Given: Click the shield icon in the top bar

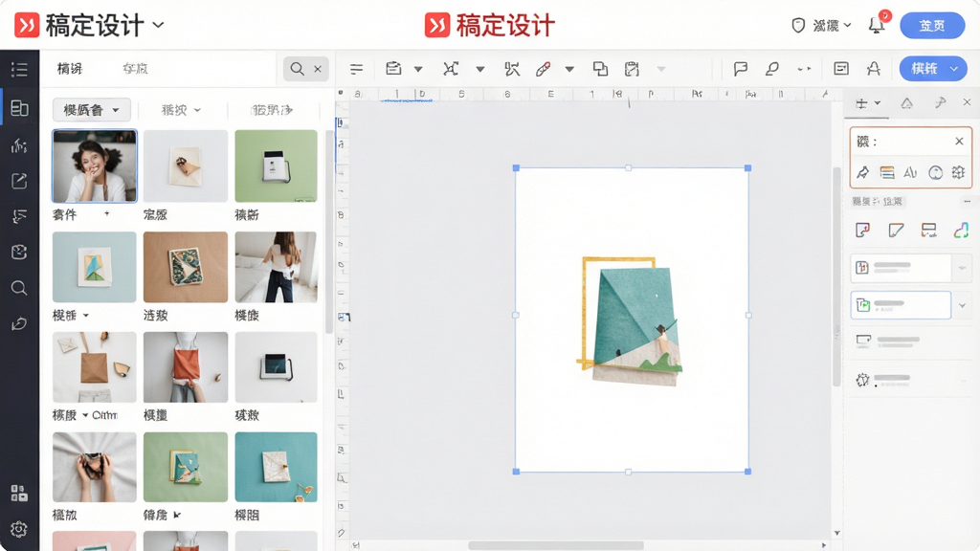Looking at the screenshot, I should point(797,26).
